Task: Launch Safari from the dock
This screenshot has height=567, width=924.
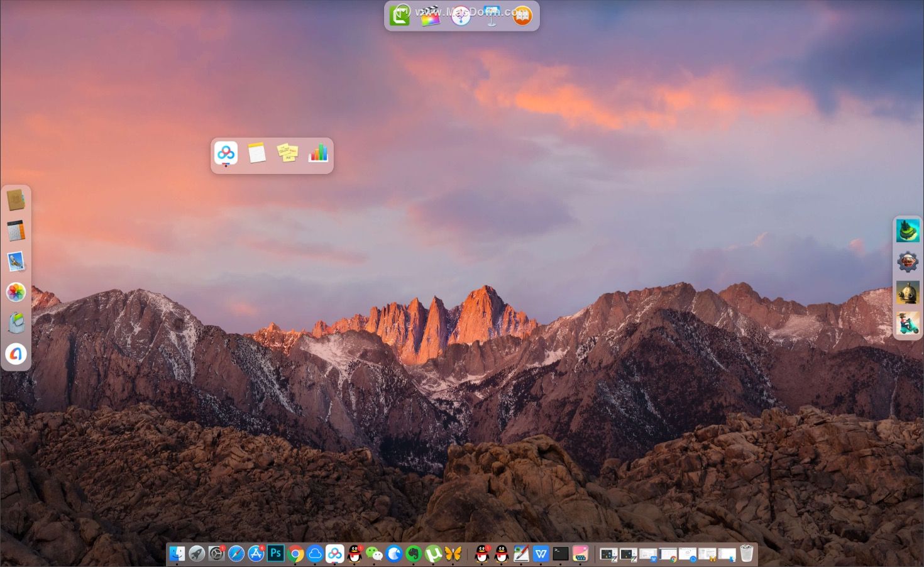Action: tap(236, 553)
